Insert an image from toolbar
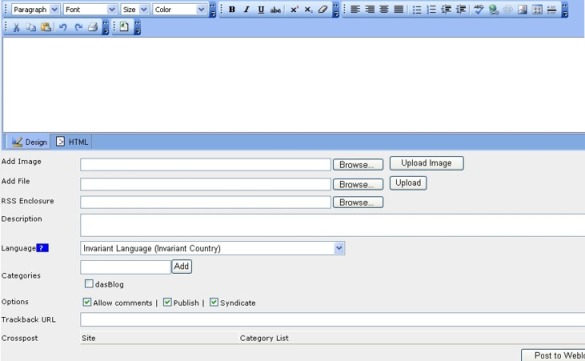 (523, 9)
